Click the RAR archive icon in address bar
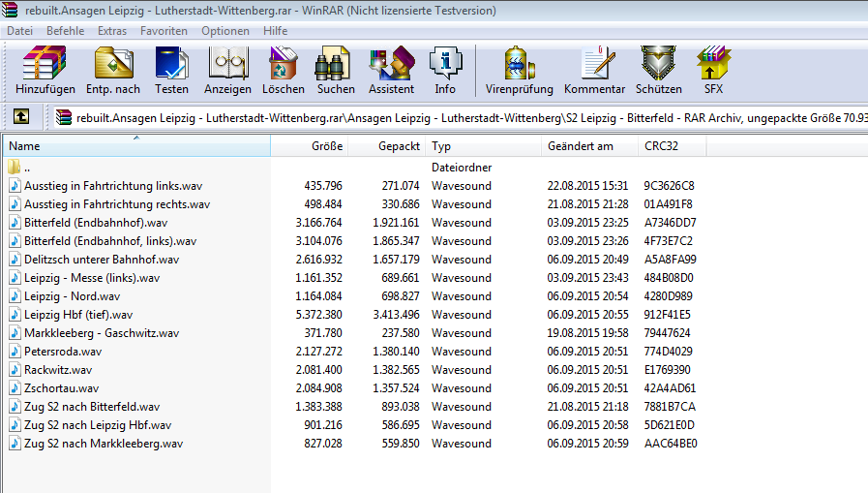This screenshot has height=493, width=868. point(64,117)
